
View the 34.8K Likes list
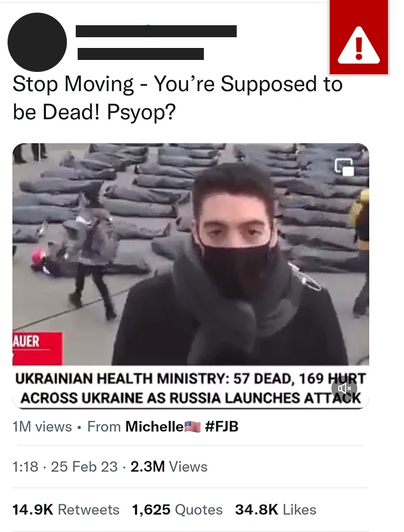(276, 510)
